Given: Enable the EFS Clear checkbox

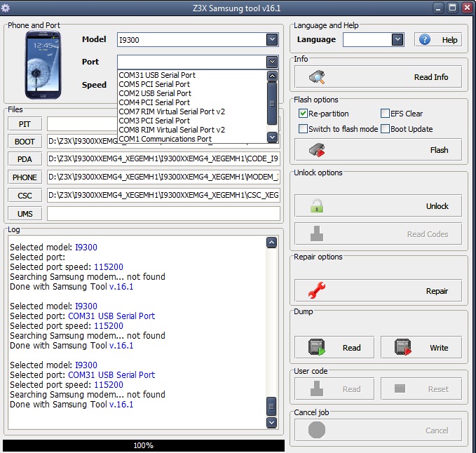Looking at the screenshot, I should point(385,114).
